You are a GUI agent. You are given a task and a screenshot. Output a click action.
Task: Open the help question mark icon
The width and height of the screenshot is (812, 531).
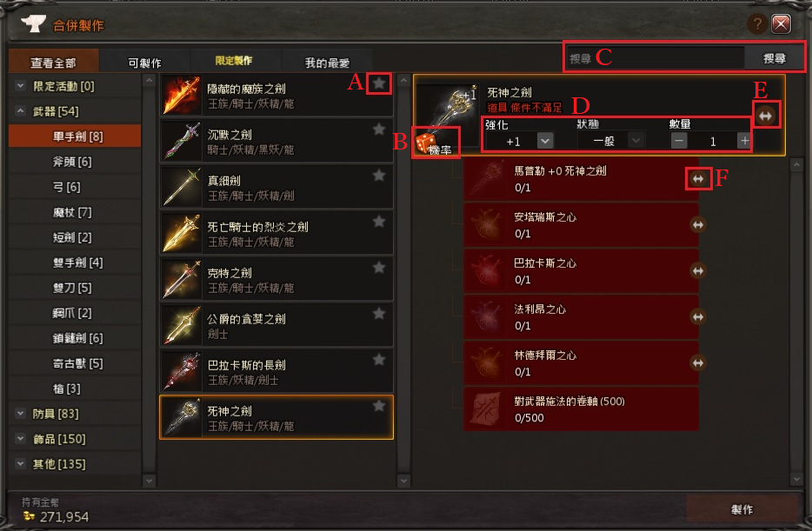[x=757, y=23]
